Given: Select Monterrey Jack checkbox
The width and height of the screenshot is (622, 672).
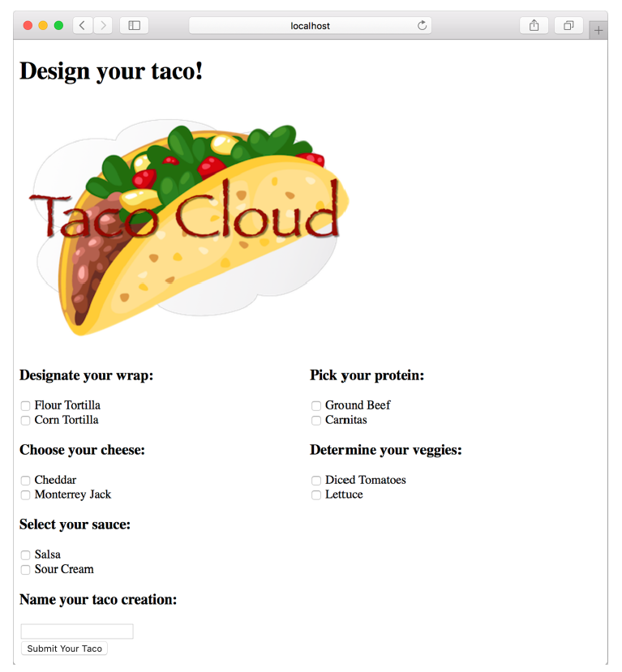Looking at the screenshot, I should click(x=26, y=495).
